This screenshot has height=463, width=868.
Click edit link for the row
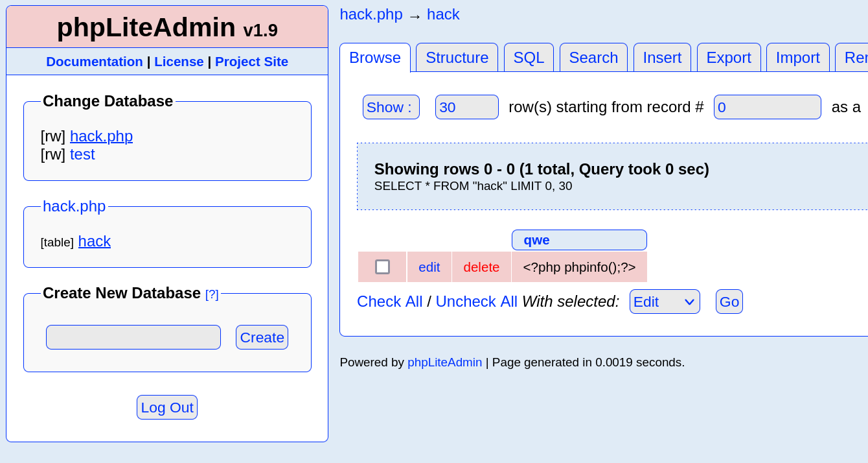429,267
